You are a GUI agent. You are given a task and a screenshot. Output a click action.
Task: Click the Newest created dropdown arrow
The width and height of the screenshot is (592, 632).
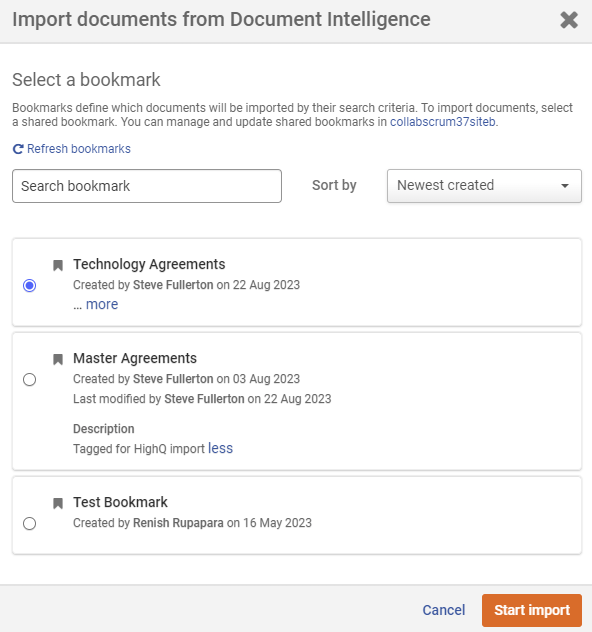(x=565, y=186)
